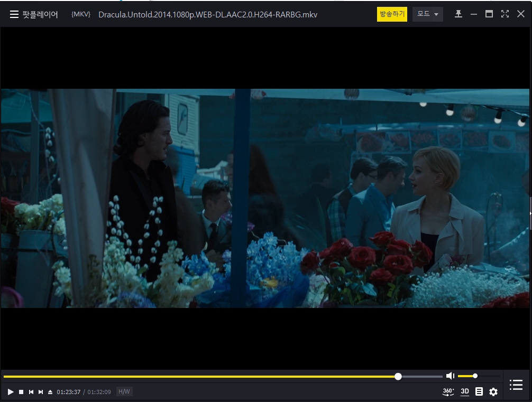Toggle the playlist panel icon
This screenshot has height=402, width=532.
tap(516, 385)
